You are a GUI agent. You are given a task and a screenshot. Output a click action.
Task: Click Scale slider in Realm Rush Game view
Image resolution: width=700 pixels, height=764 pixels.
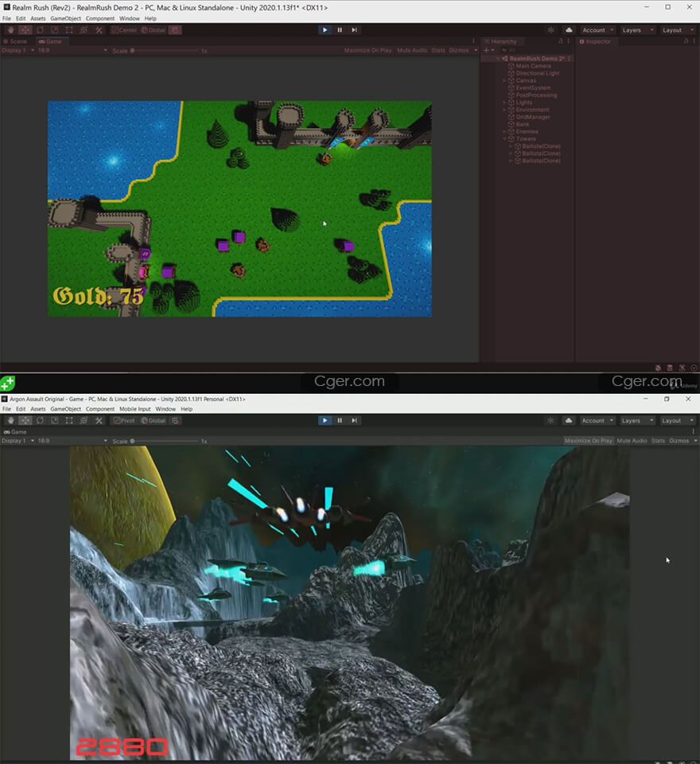click(x=165, y=50)
